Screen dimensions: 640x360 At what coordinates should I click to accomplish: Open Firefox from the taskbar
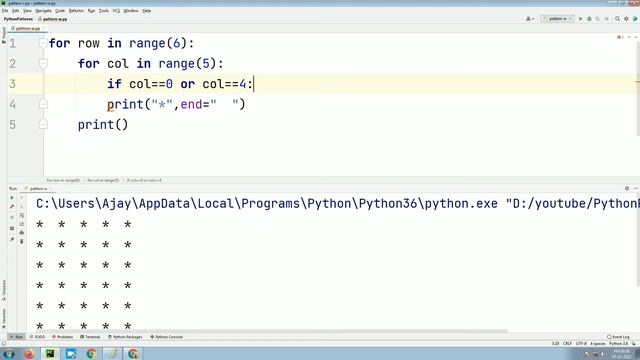pyautogui.click(x=29, y=353)
